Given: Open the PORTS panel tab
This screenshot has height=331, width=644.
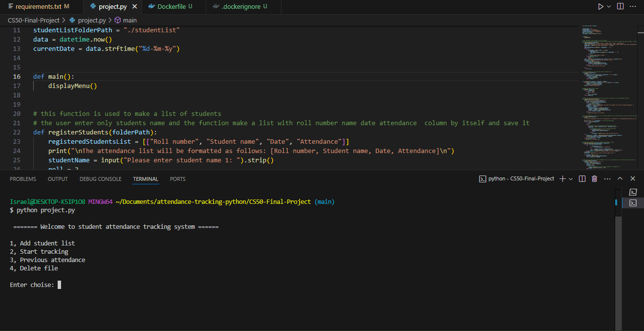Looking at the screenshot, I should 178,179.
